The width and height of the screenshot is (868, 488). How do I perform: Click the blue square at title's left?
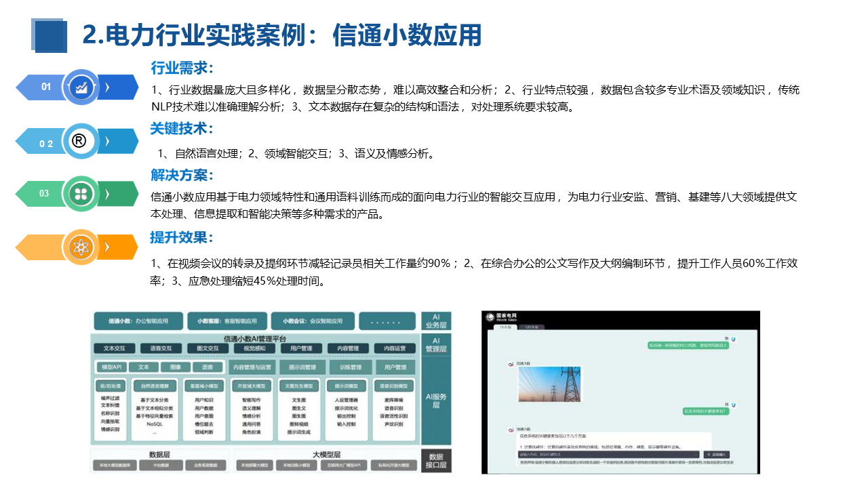coord(50,35)
